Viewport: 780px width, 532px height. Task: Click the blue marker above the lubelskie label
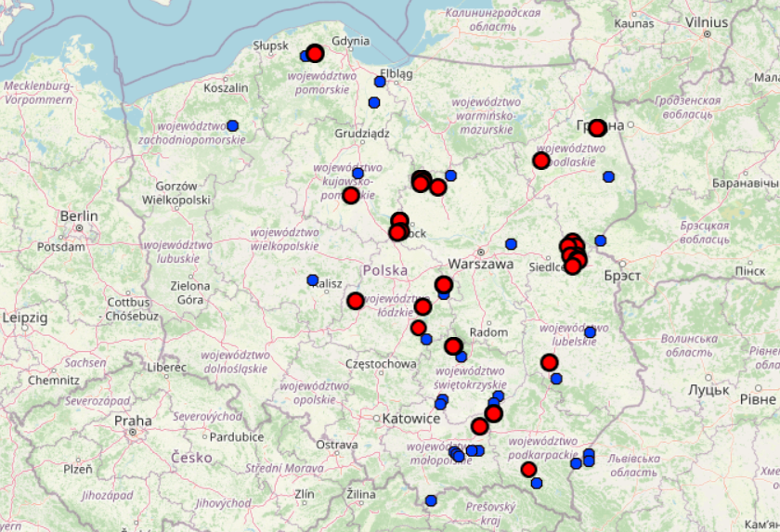[x=590, y=332]
